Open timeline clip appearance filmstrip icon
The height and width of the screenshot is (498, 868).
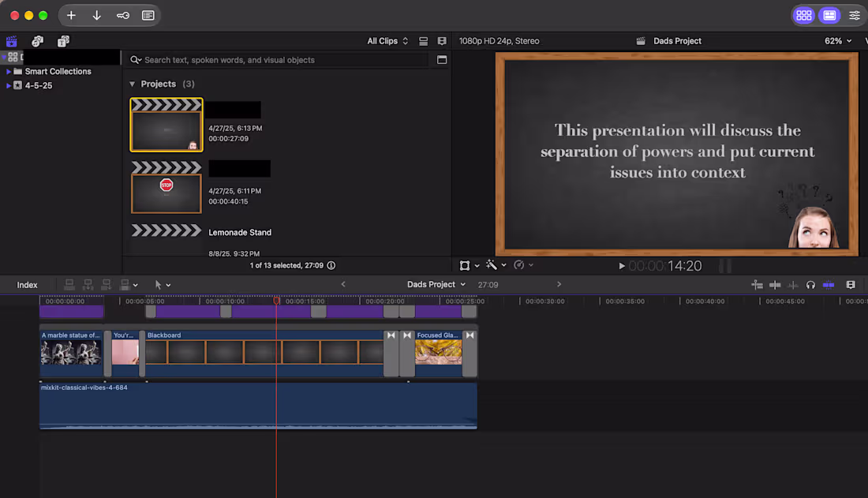tap(851, 285)
